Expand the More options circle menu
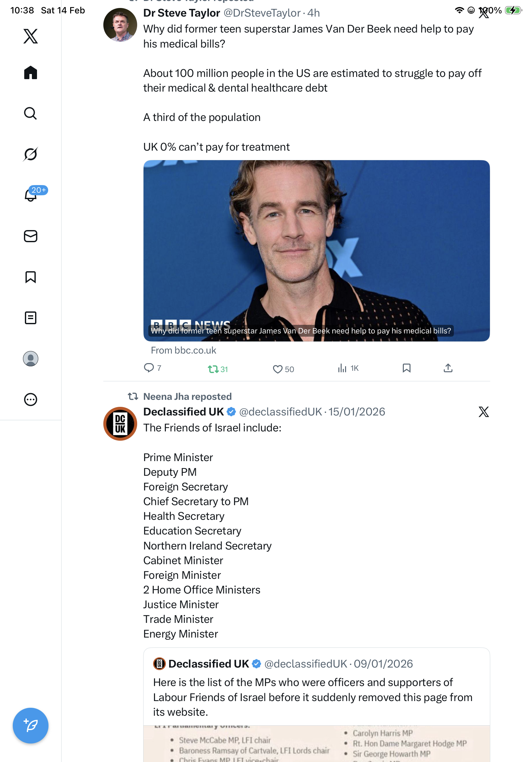 [31, 399]
